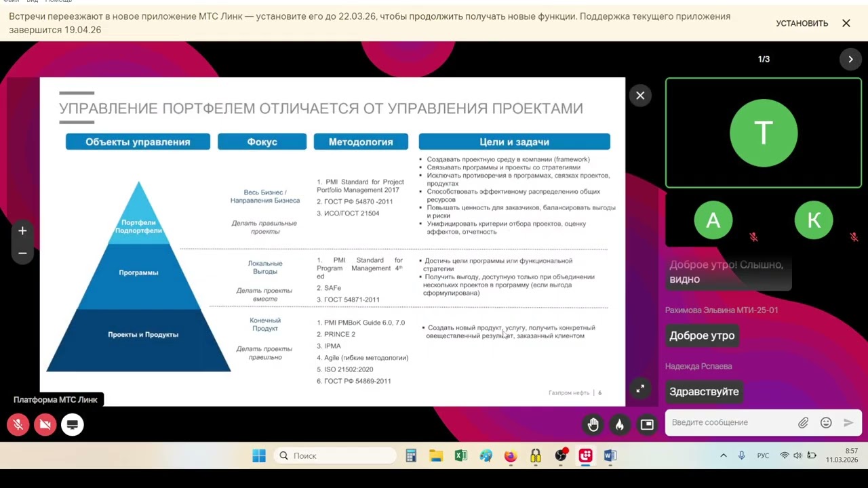Open the Windows Start menu
The width and height of the screenshot is (868, 488).
259,456
